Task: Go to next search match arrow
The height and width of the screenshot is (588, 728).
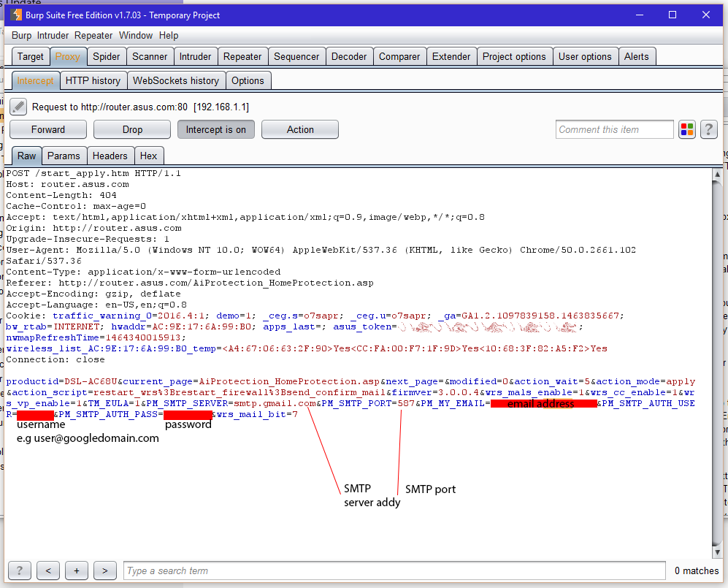Action: tap(105, 570)
